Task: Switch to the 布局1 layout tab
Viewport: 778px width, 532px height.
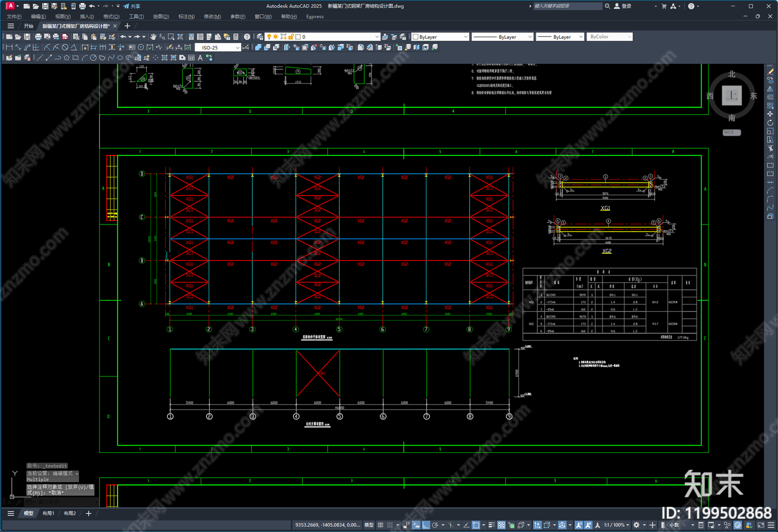Action: (48, 514)
